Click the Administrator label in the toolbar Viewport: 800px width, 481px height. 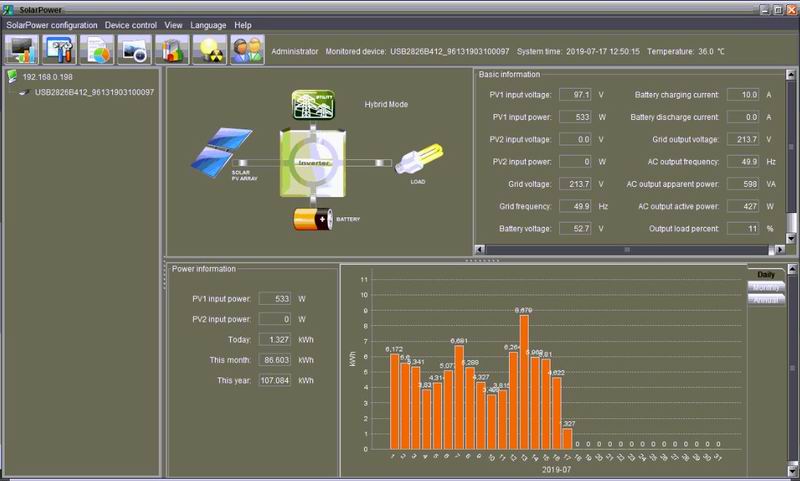point(294,52)
